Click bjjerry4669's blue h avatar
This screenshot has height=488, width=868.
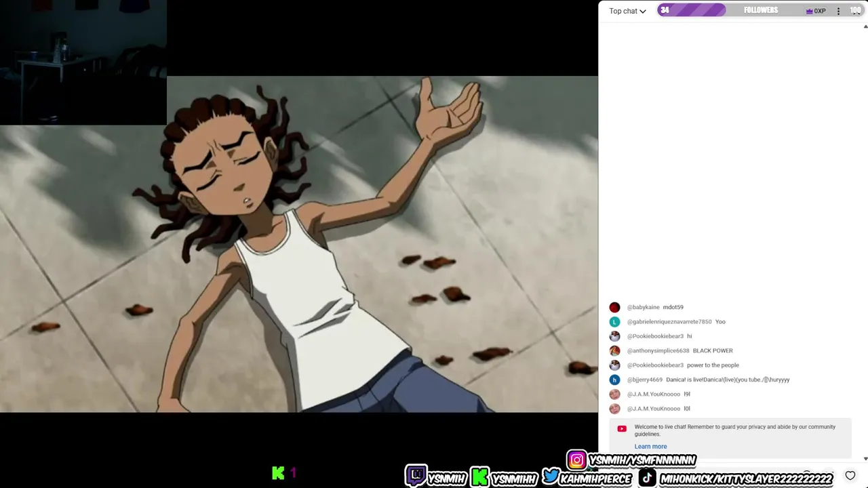point(614,380)
